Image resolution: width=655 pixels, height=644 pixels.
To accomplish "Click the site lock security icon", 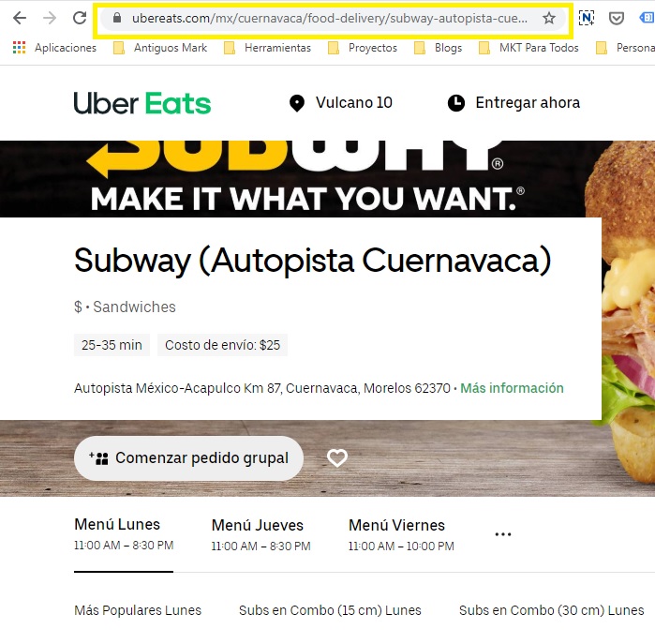I will [117, 18].
